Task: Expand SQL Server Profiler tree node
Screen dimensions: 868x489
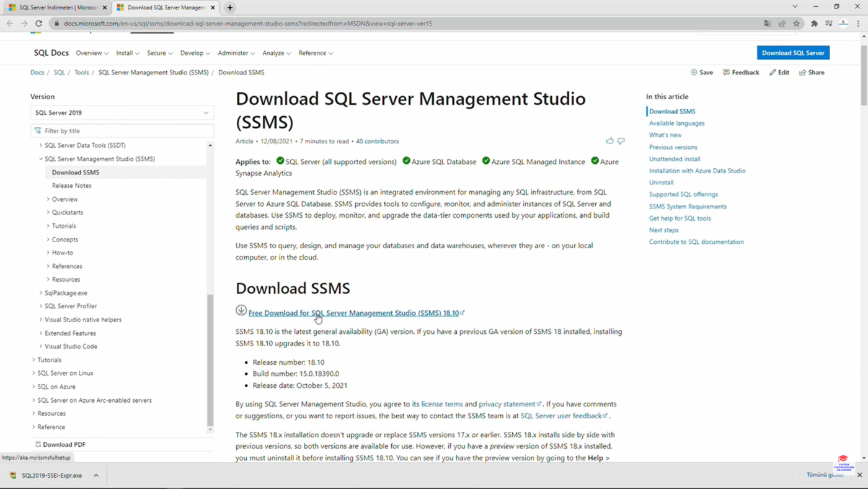Action: tap(41, 306)
